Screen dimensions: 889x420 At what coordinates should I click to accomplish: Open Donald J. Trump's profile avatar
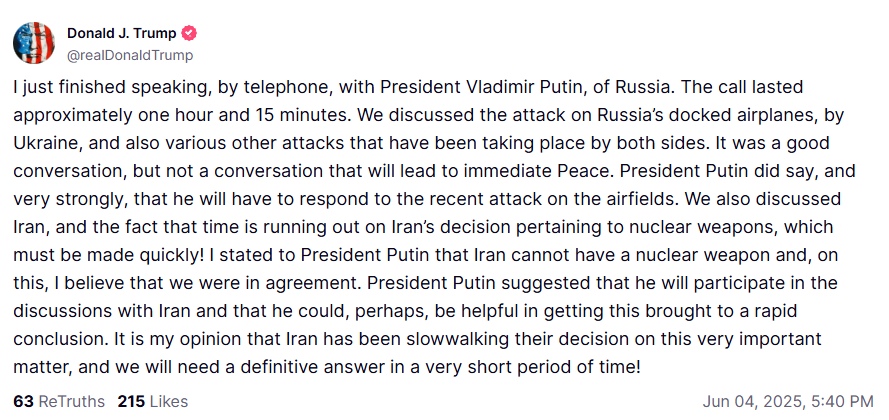point(34,43)
